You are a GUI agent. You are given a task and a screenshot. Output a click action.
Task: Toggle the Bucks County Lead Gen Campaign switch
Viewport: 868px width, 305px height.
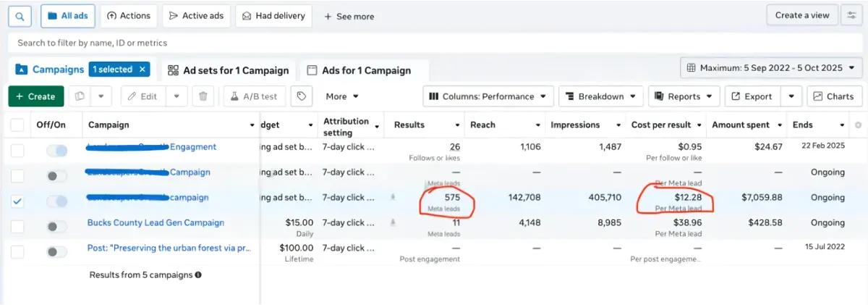[x=56, y=227]
